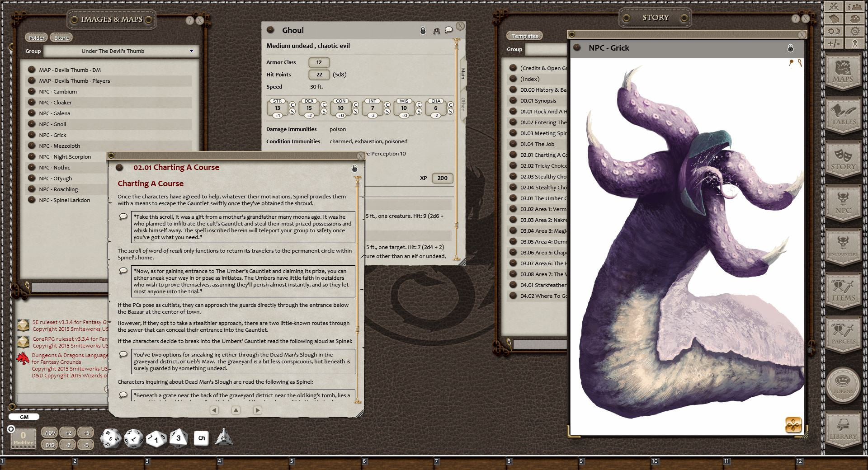Click the Modifier box value

tap(23, 437)
